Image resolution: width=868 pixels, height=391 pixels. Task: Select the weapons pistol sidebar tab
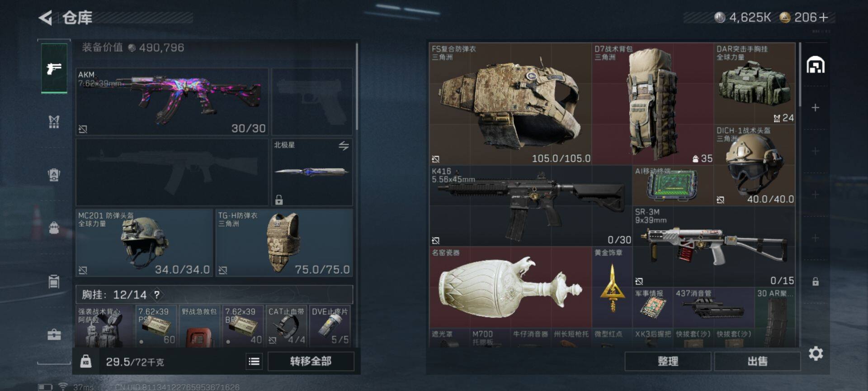(54, 68)
